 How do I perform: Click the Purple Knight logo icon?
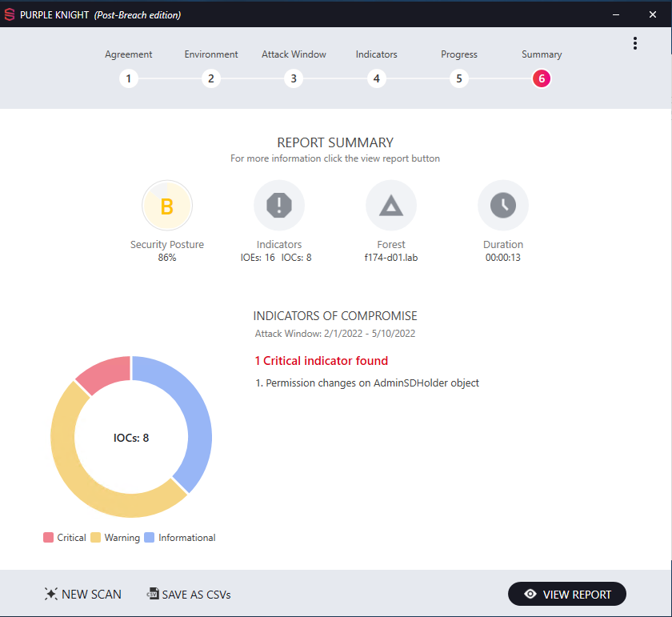tap(10, 15)
